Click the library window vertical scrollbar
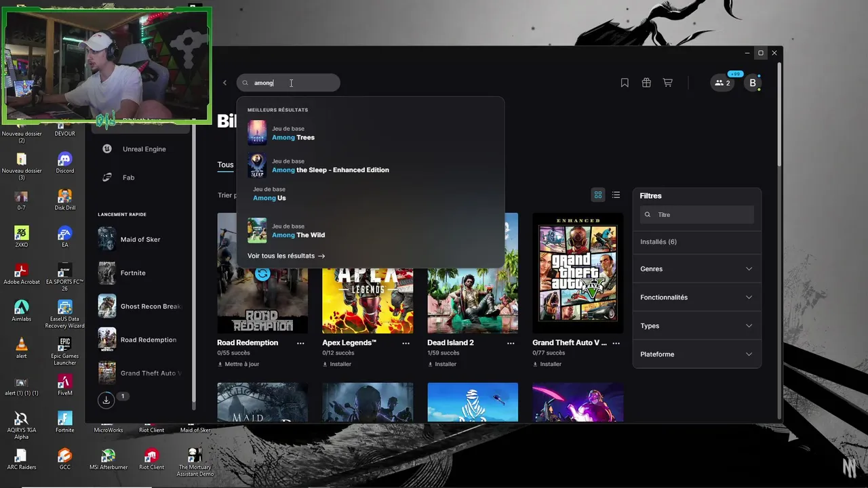Image resolution: width=868 pixels, height=488 pixels. [778, 115]
